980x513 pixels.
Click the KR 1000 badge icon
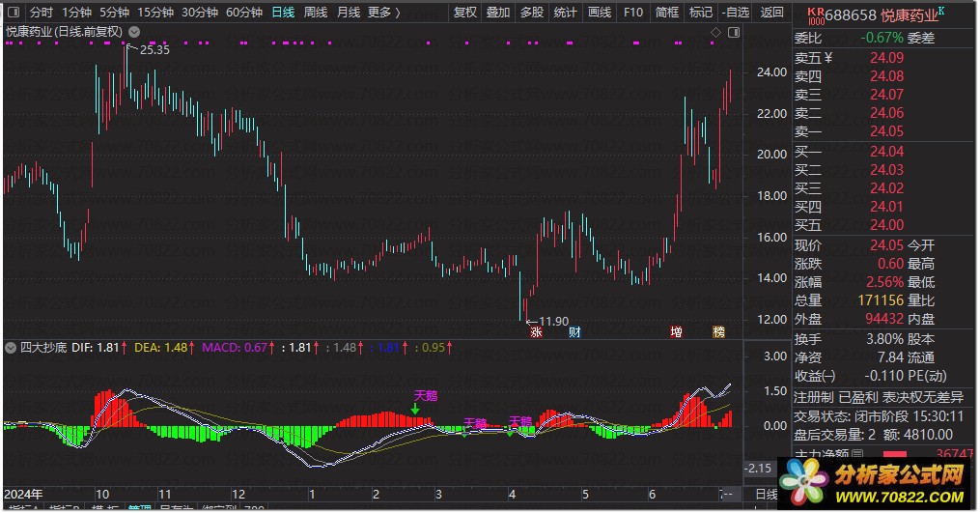click(815, 15)
